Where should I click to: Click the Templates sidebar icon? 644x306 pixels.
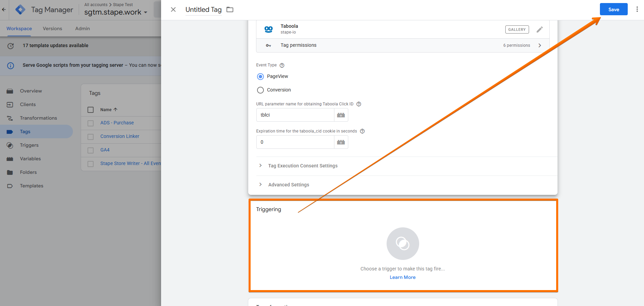[10, 186]
